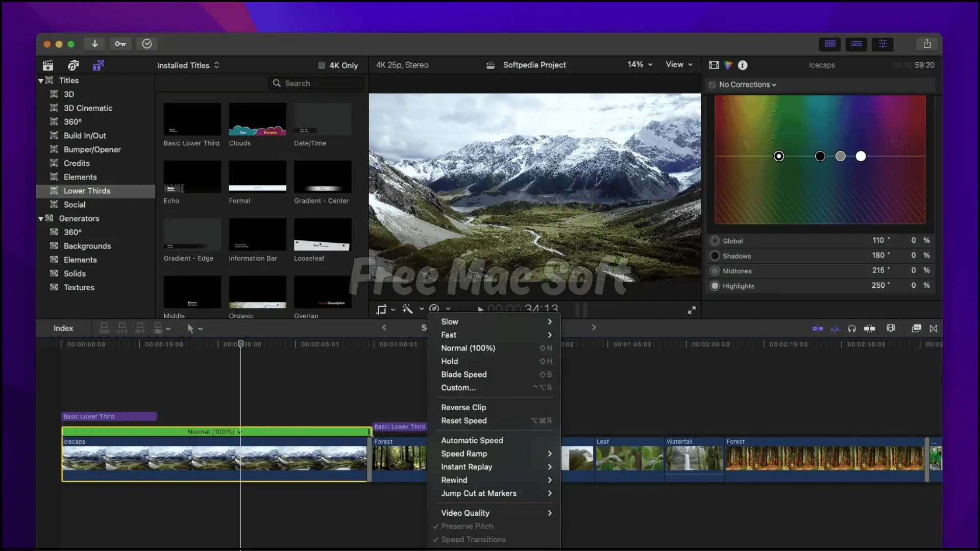Toggle Speed Transitions option
This screenshot has width=980, height=551.
pyautogui.click(x=475, y=539)
